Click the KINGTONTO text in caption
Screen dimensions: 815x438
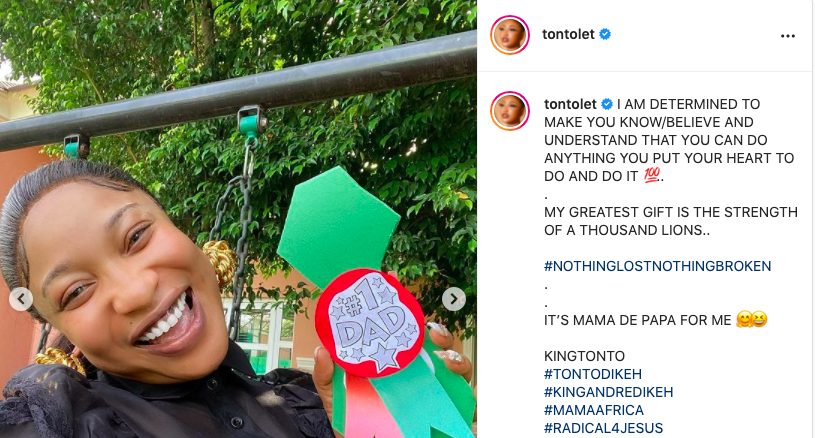coord(585,355)
